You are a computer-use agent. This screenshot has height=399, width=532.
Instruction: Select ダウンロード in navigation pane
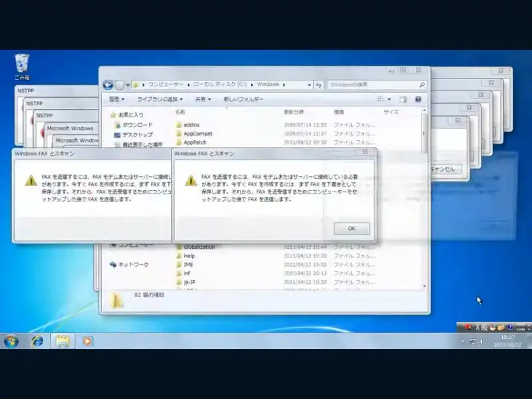(134, 125)
